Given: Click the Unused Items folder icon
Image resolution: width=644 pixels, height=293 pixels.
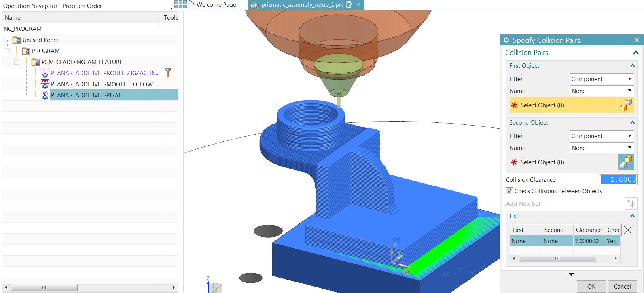Looking at the screenshot, I should click(17, 40).
